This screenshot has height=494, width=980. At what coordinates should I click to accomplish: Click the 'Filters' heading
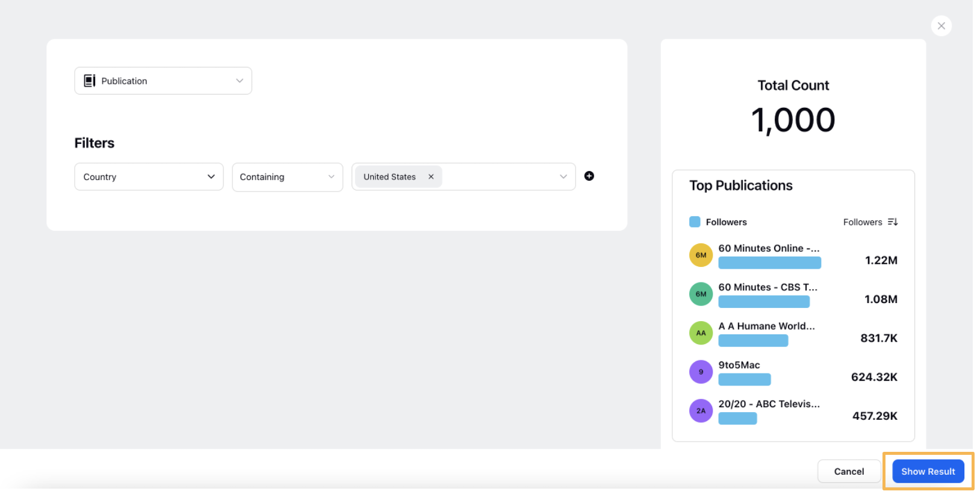click(94, 143)
